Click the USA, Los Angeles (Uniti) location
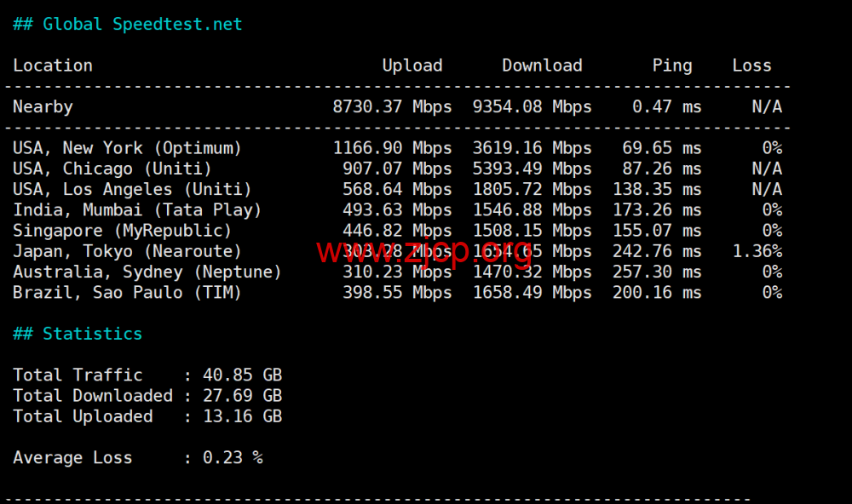The image size is (852, 504). [x=132, y=189]
